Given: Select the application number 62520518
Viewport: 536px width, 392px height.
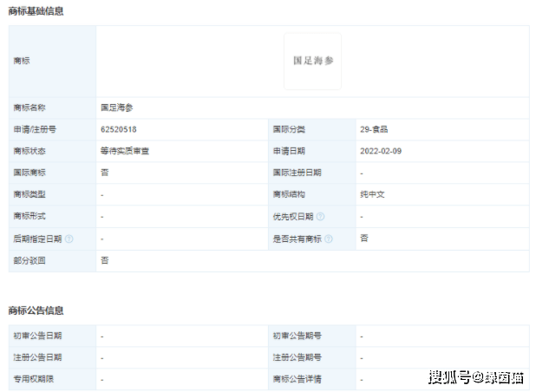Looking at the screenshot, I should pyautogui.click(x=119, y=129).
